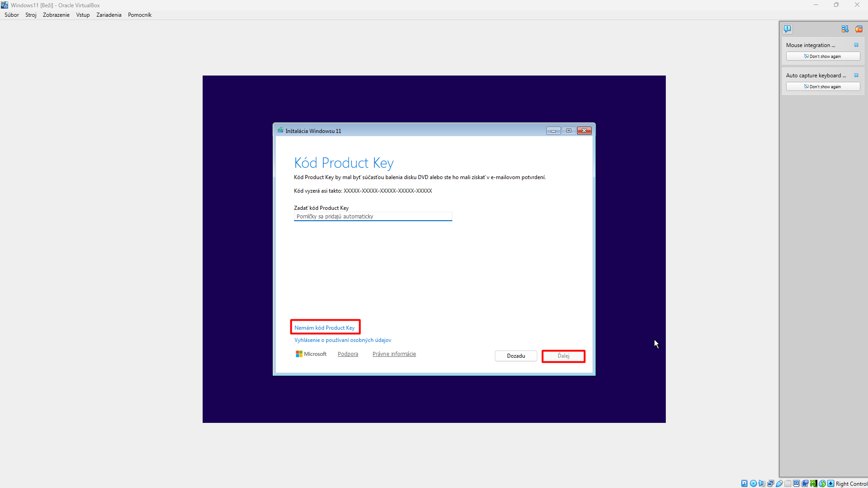Click the VirtualBox window title bar icon

5,5
